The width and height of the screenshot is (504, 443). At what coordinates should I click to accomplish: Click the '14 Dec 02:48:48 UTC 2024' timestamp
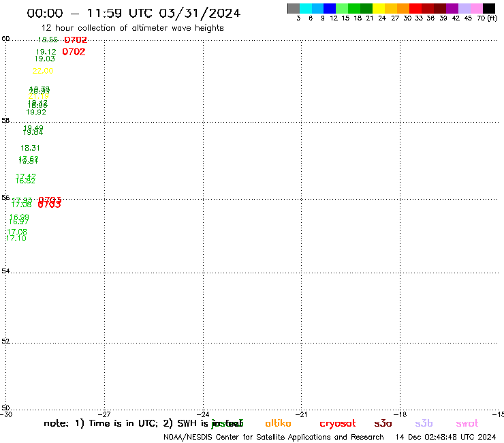tap(446, 437)
